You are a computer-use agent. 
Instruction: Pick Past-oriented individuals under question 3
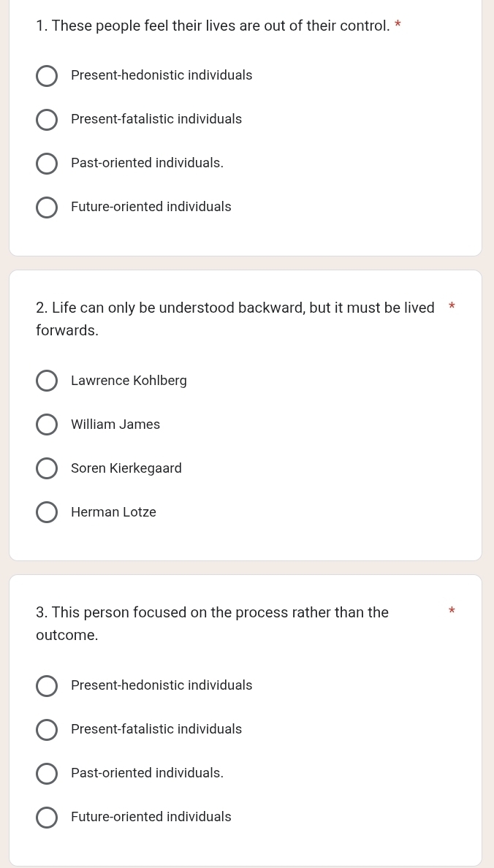(47, 773)
